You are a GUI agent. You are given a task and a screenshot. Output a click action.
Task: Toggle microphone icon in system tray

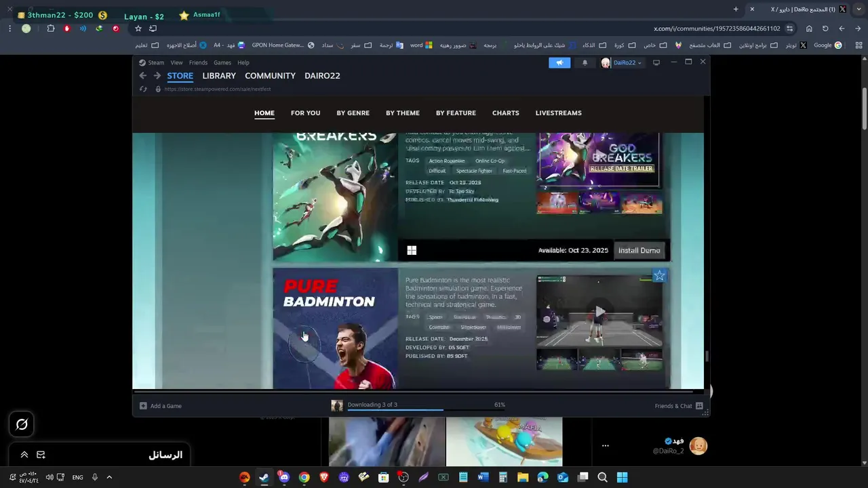[95, 477]
